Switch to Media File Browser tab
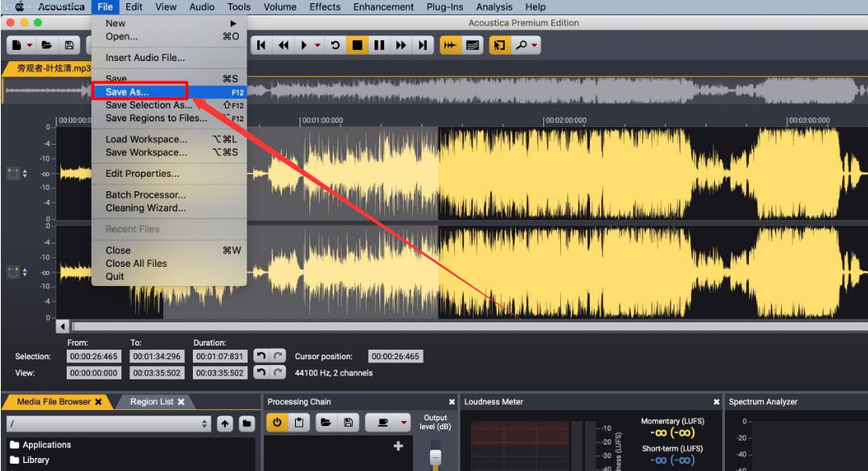Image resolution: width=868 pixels, height=471 pixels. (54, 402)
